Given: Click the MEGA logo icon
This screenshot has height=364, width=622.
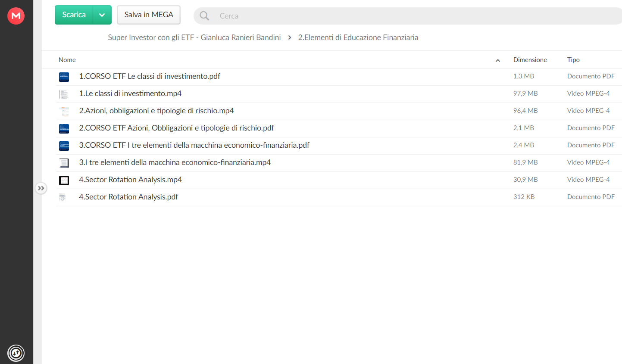Looking at the screenshot, I should [x=16, y=16].
